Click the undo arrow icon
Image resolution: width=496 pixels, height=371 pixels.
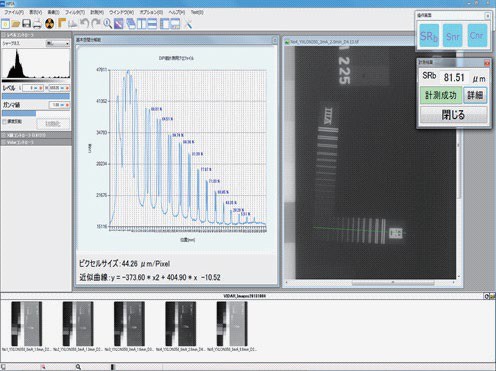click(84, 24)
